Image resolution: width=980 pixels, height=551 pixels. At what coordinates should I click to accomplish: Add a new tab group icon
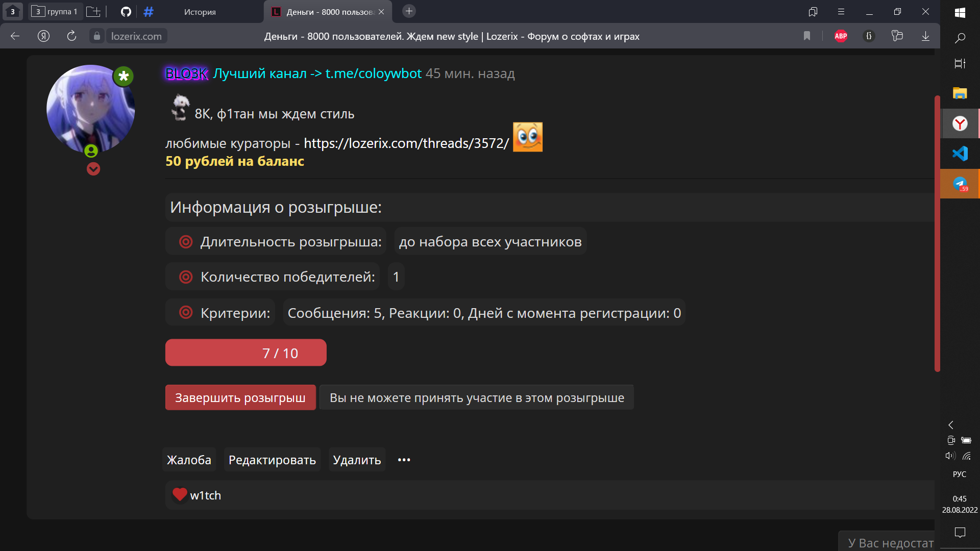[x=93, y=11]
